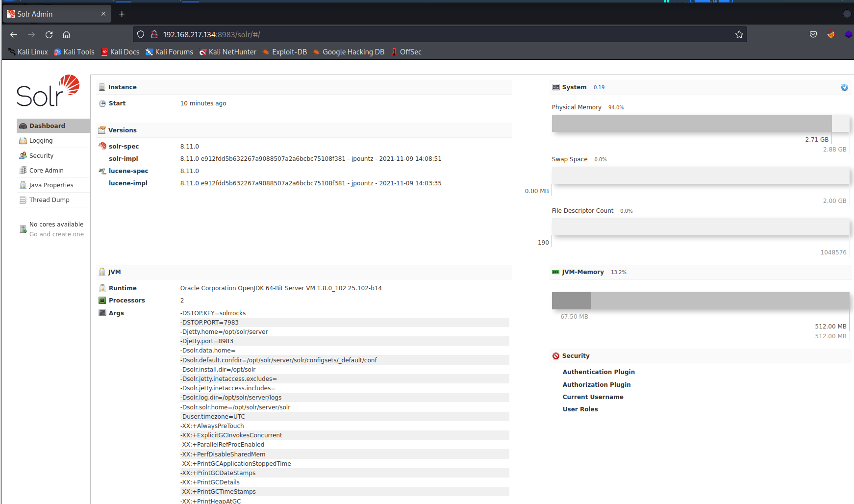Viewport: 854px width, 504px height.
Task: Open the Kali Linux bookmark
Action: click(x=28, y=52)
